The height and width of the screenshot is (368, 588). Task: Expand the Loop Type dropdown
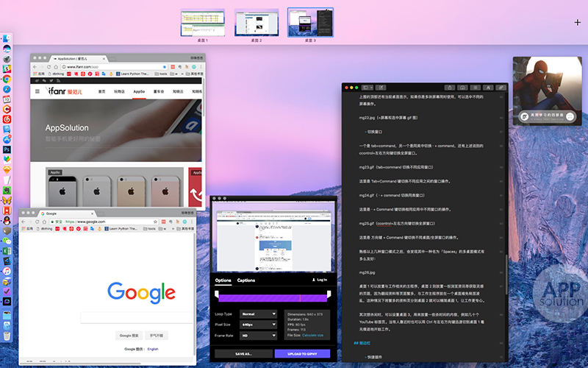click(x=258, y=314)
